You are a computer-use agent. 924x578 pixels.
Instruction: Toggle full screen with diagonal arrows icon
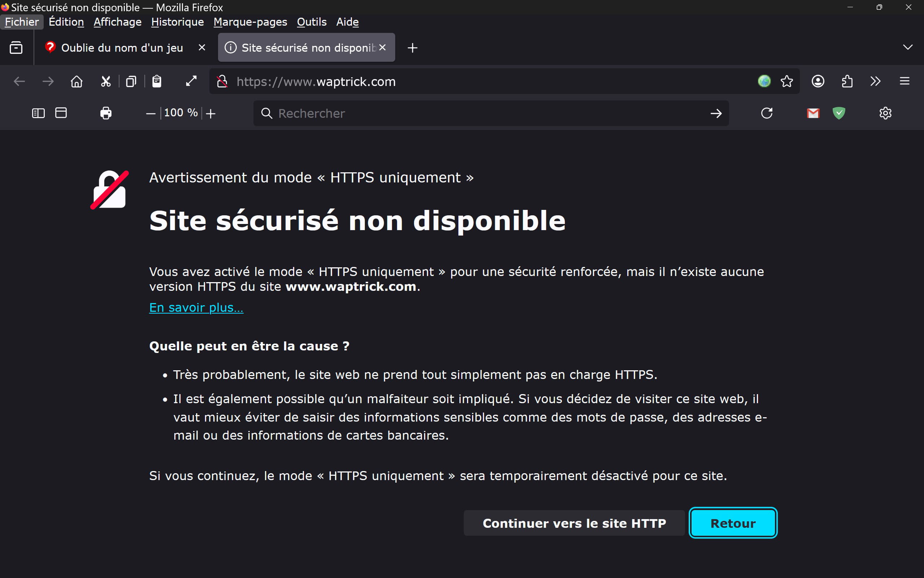pos(191,81)
